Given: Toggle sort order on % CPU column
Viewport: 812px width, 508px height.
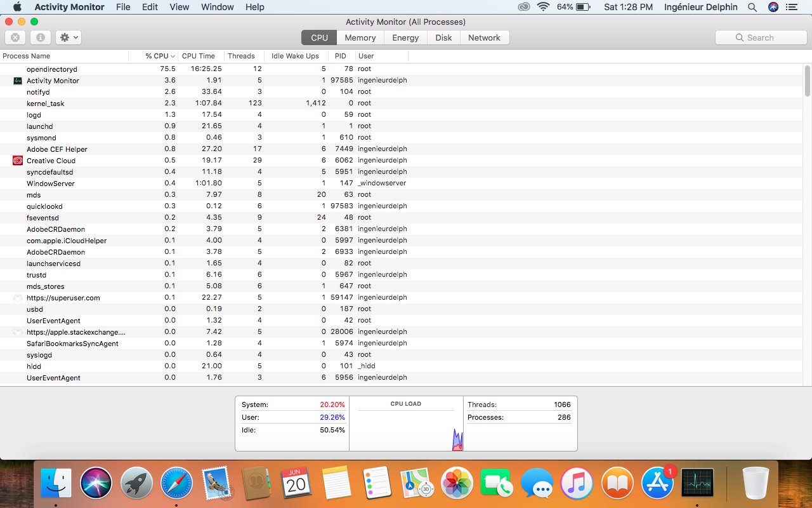Looking at the screenshot, I should coord(154,56).
